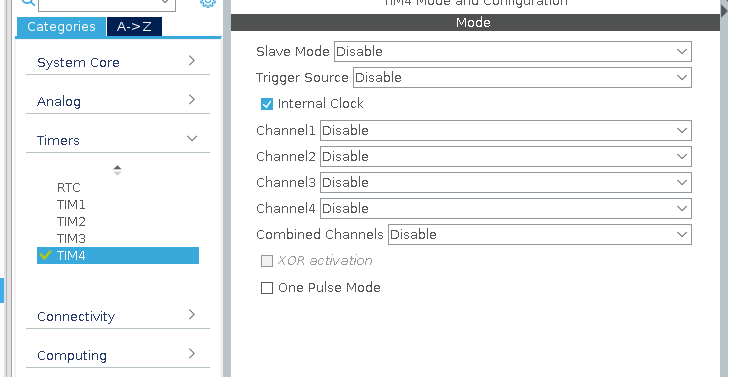Open the Combined Channels dropdown
The image size is (732, 377).
(540, 234)
